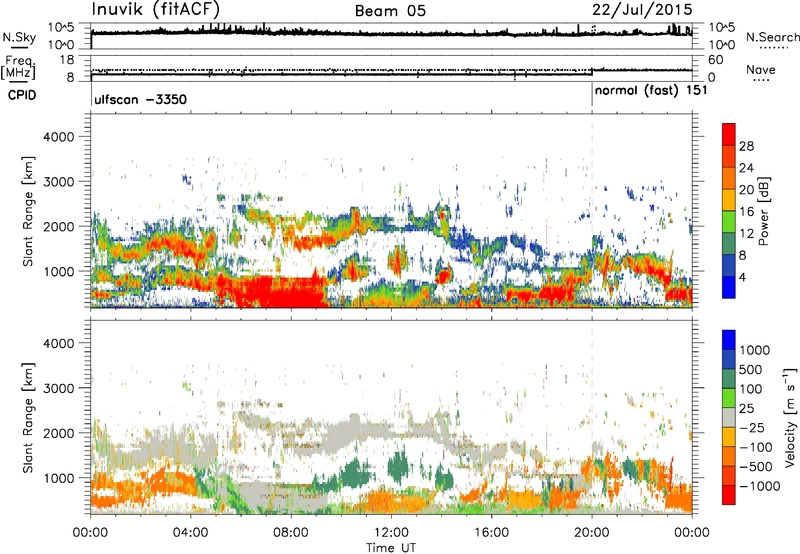The height and width of the screenshot is (554, 800).
Task: Click the date '22/Jul/2015'
Action: tap(642, 10)
